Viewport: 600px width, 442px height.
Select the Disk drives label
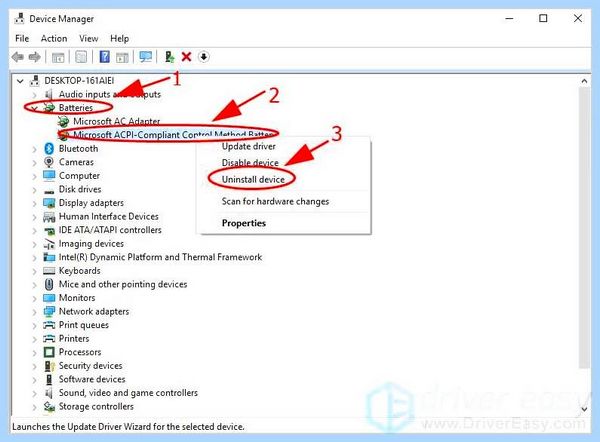[x=80, y=189]
